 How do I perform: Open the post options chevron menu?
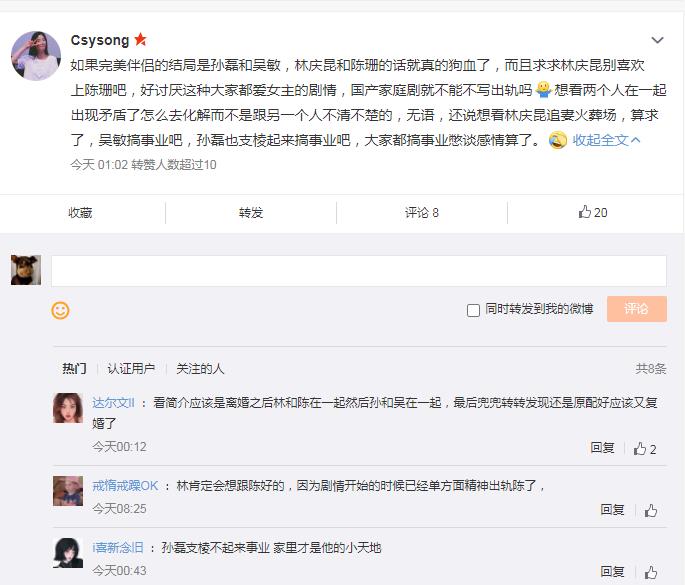[x=657, y=41]
